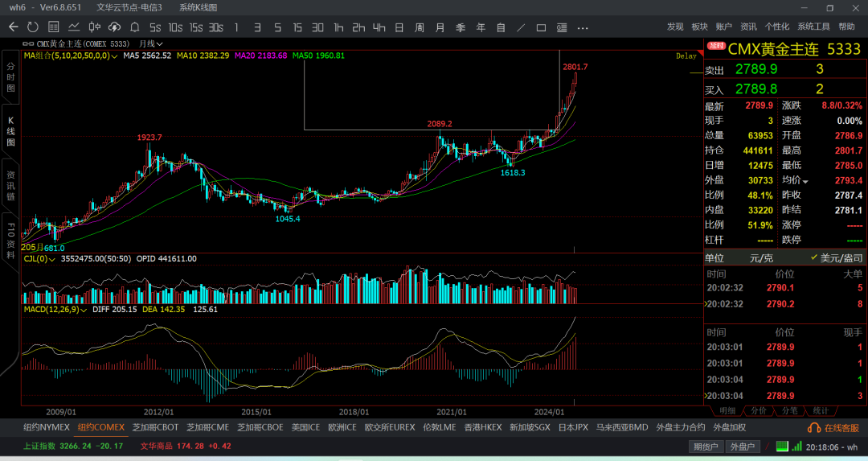The height and width of the screenshot is (461, 868).
Task: Switch to F10资料 side tab
Action: point(10,241)
